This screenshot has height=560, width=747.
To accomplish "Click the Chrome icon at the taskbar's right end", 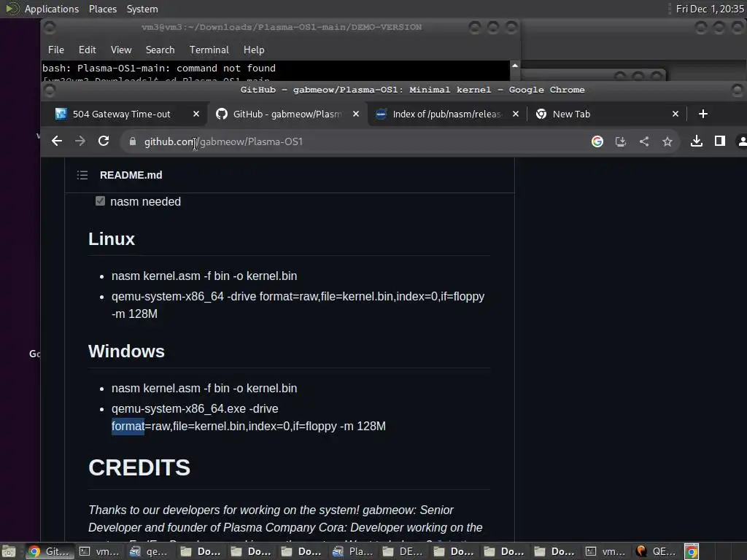I will pyautogui.click(x=692, y=551).
